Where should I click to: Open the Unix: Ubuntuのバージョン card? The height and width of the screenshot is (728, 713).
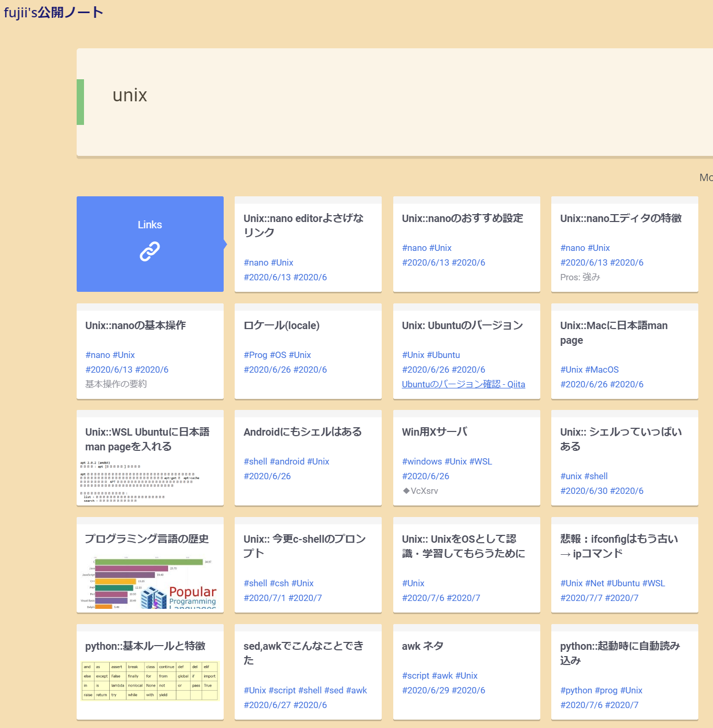click(x=467, y=351)
